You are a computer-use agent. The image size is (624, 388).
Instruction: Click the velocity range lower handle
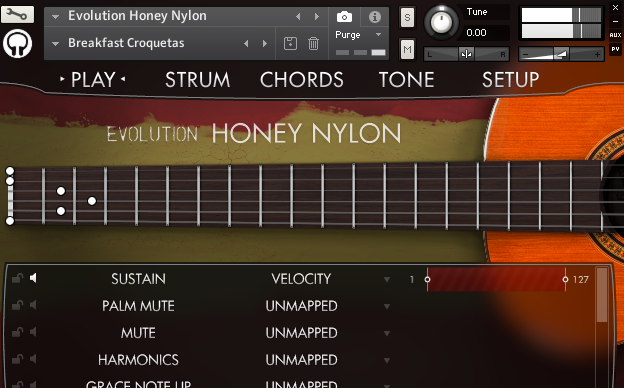[427, 279]
